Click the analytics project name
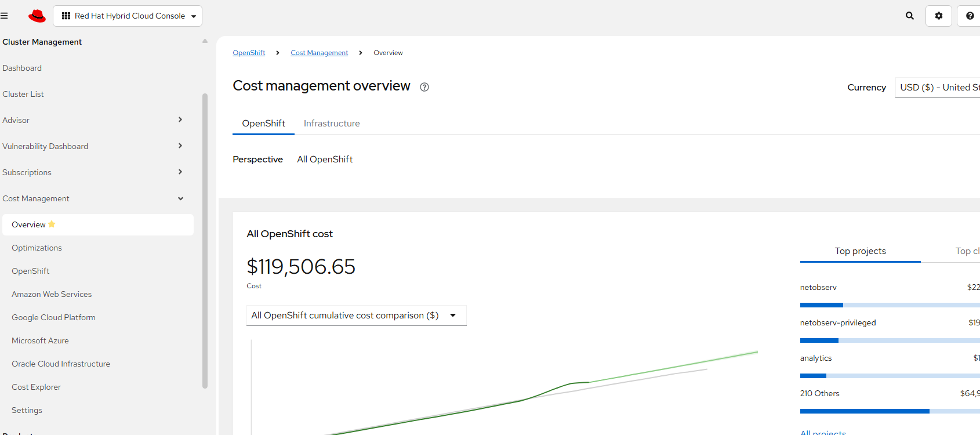This screenshot has height=435, width=980. click(x=816, y=358)
